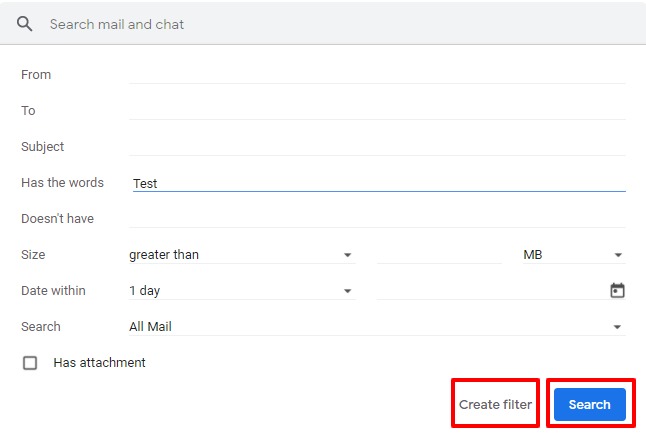646x440 pixels.
Task: Focus the field containing "Test"
Action: point(376,183)
